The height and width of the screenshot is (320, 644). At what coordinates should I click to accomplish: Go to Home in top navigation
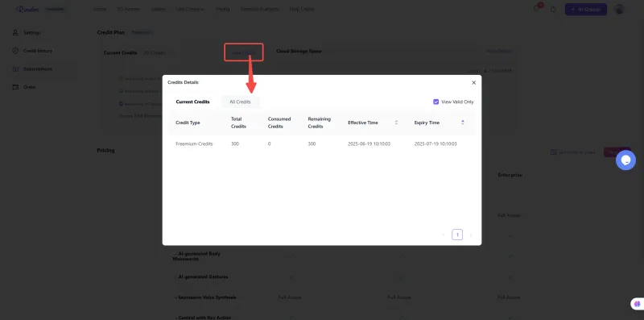click(100, 9)
